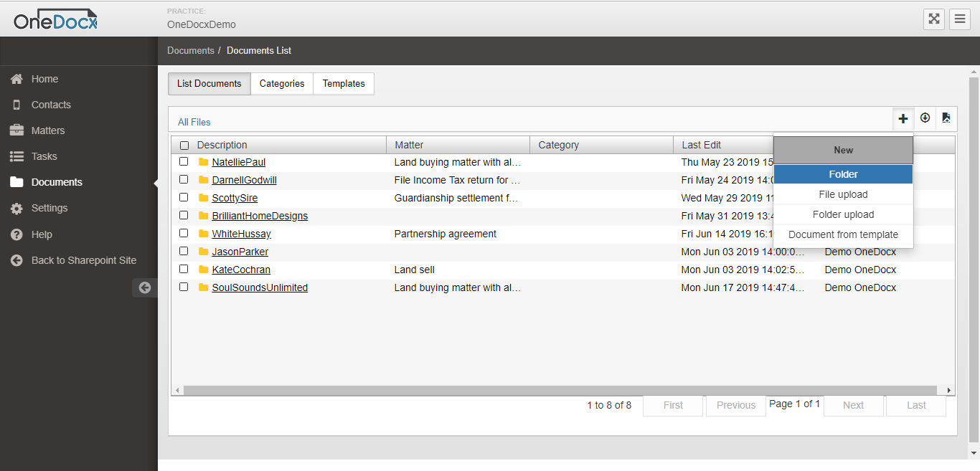Open the DarnellGodwill folder link
Image resolution: width=980 pixels, height=471 pixels.
point(244,180)
